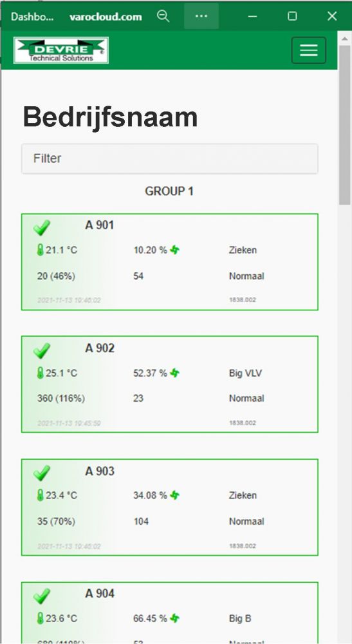Click the vertical page scrollbar thumb
This screenshot has height=644, width=352.
345,124
